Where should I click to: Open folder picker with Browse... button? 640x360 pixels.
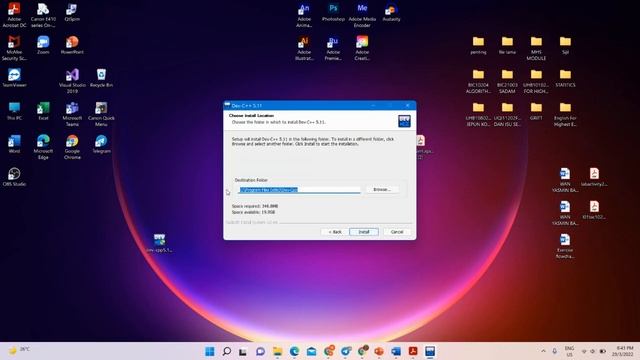382,189
